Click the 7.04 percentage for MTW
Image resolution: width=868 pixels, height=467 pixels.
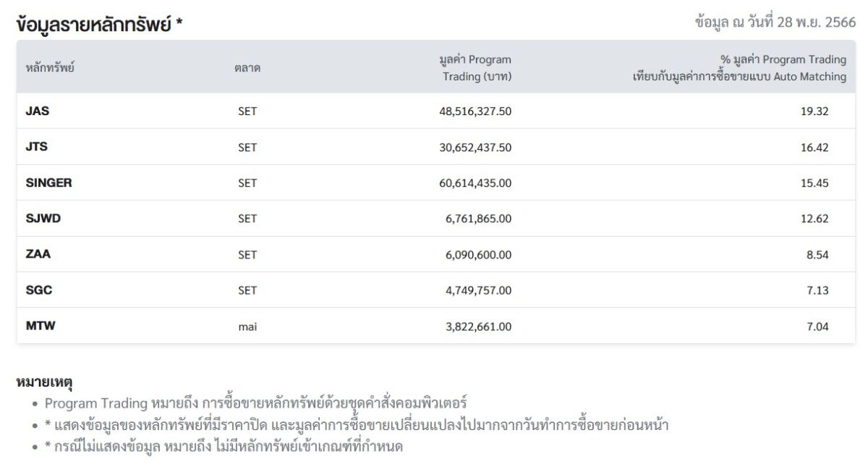[x=817, y=327]
